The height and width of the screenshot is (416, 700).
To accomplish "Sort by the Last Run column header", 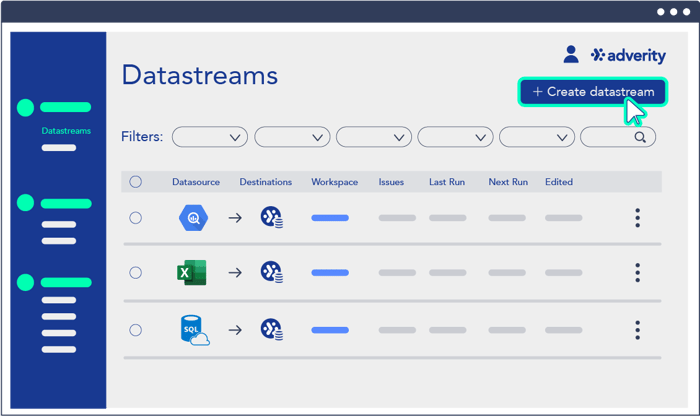I will point(447,182).
